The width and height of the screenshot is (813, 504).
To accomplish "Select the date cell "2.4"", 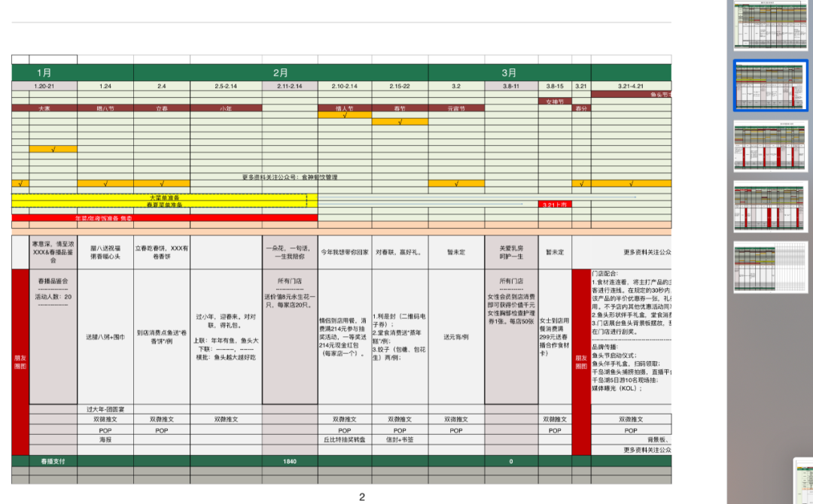I will coord(162,86).
